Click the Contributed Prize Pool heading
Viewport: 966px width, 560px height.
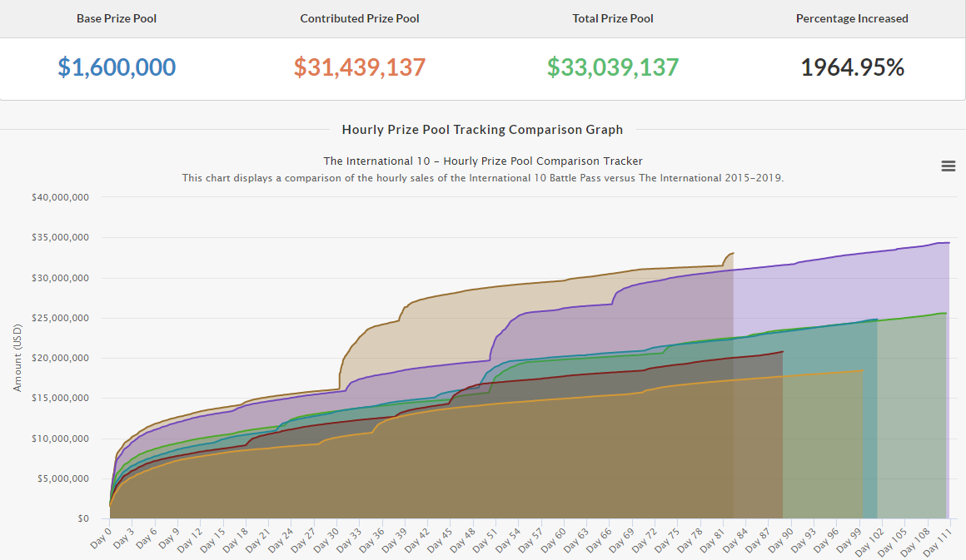tap(360, 18)
